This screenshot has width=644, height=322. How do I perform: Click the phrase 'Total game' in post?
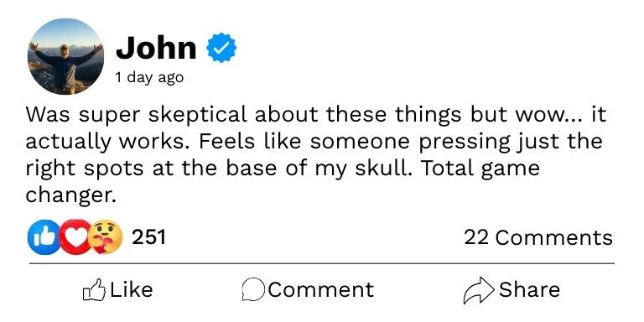(x=480, y=169)
